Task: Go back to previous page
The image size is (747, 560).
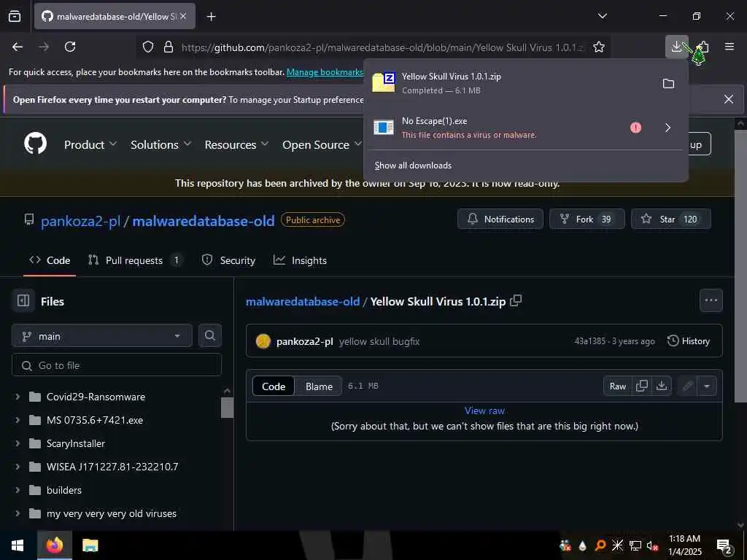Action: point(18,47)
